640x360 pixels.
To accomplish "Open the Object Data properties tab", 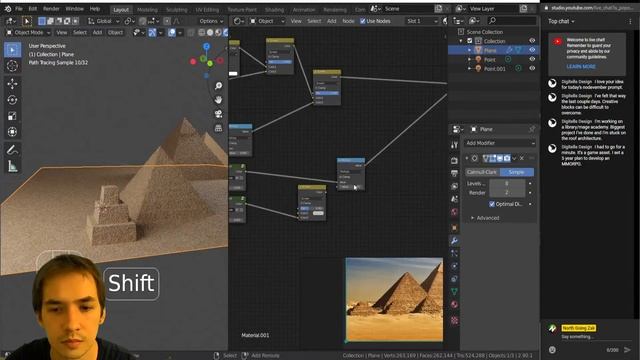I will coord(454,292).
